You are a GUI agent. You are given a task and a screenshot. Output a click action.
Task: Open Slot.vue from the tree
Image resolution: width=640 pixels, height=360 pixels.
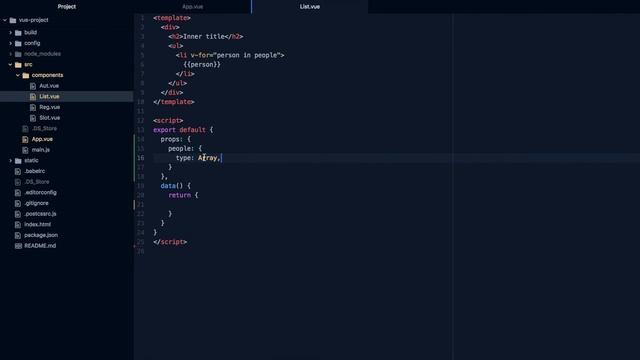pos(50,118)
